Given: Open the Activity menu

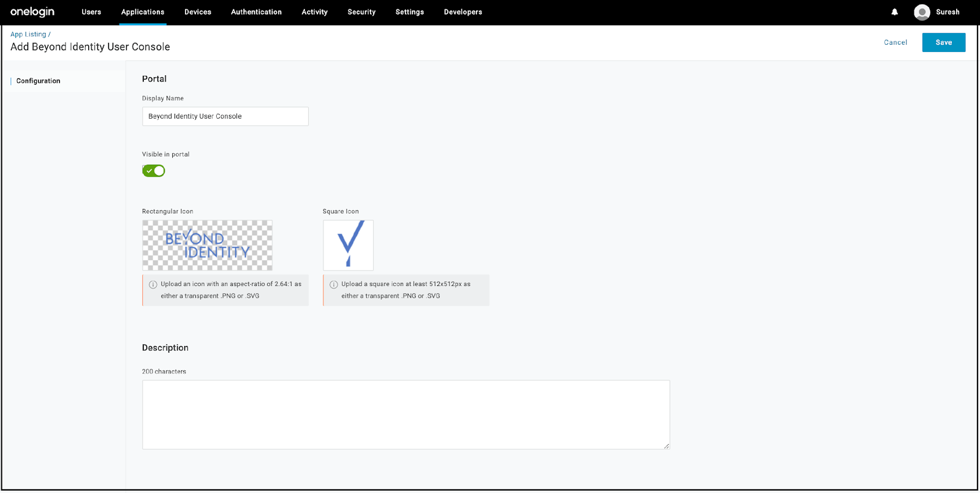Looking at the screenshot, I should [x=315, y=12].
